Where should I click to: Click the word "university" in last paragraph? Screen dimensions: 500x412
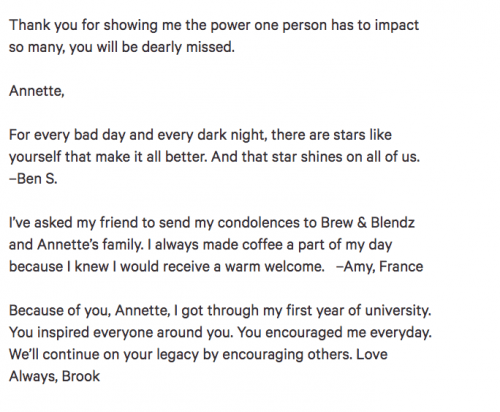pos(396,310)
